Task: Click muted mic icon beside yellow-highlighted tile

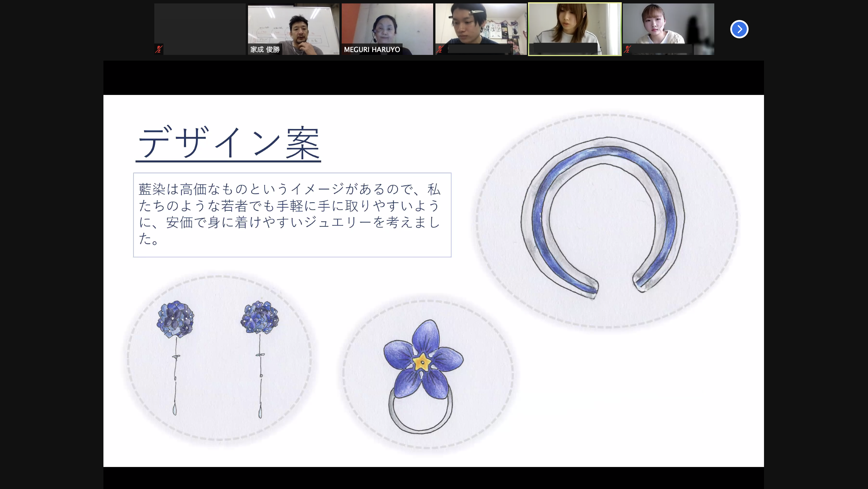Action: pos(627,49)
